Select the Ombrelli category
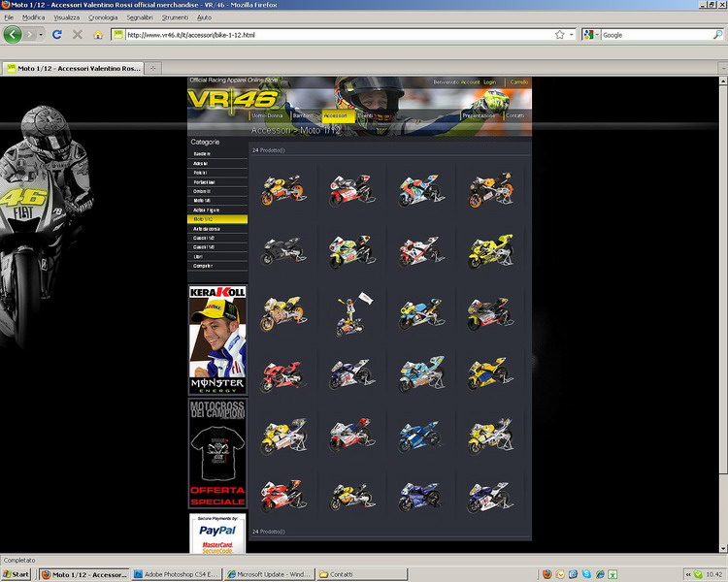This screenshot has width=728, height=582. pos(217,191)
